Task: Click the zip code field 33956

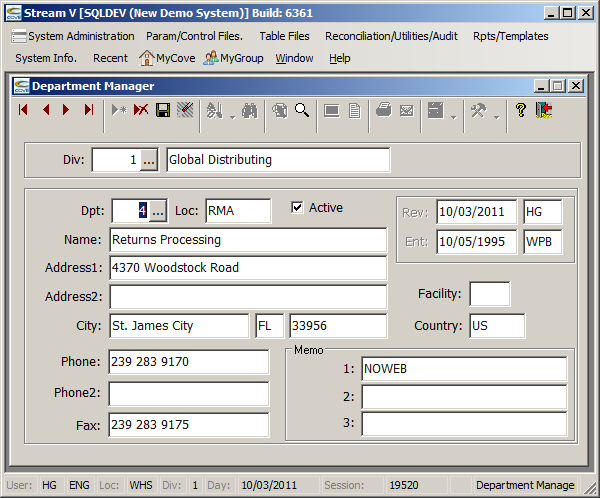Action: (338, 326)
